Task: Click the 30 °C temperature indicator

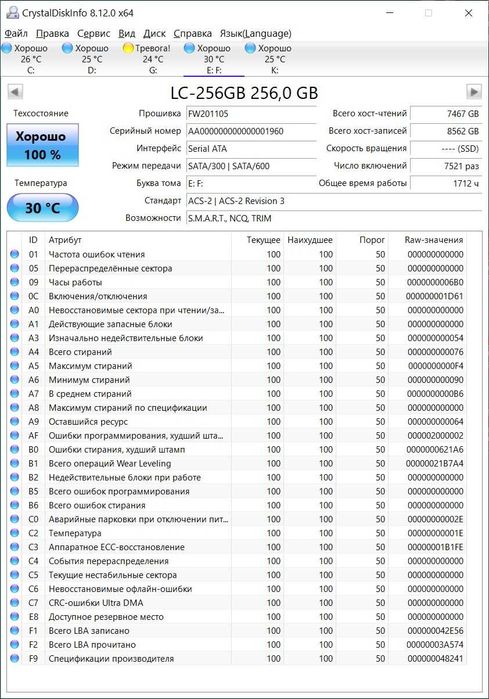Action: click(x=42, y=208)
